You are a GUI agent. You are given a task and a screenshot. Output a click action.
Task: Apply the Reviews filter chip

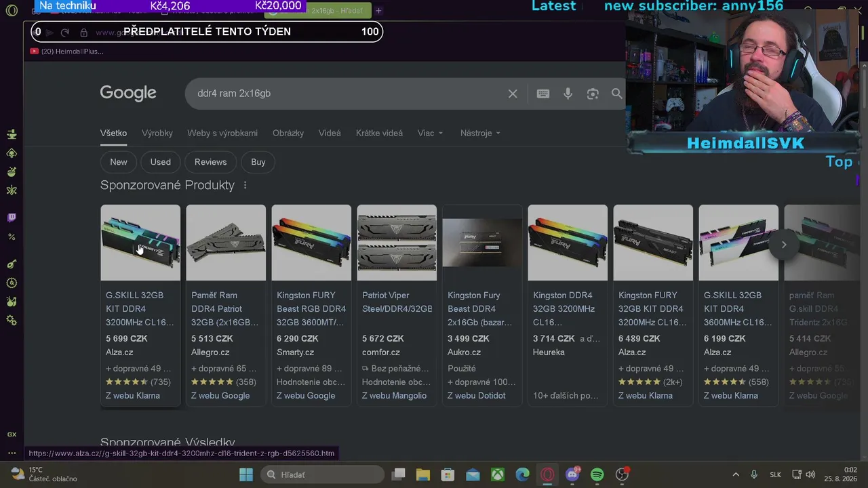coord(210,162)
